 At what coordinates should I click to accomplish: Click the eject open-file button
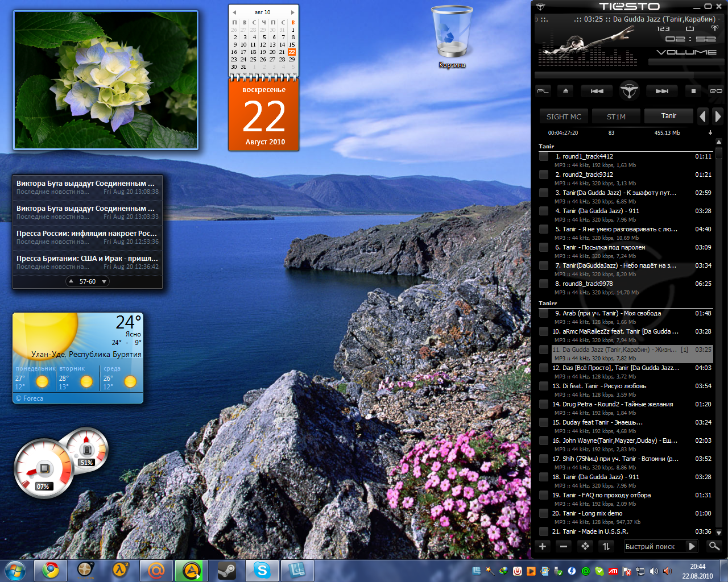pyautogui.click(x=565, y=91)
